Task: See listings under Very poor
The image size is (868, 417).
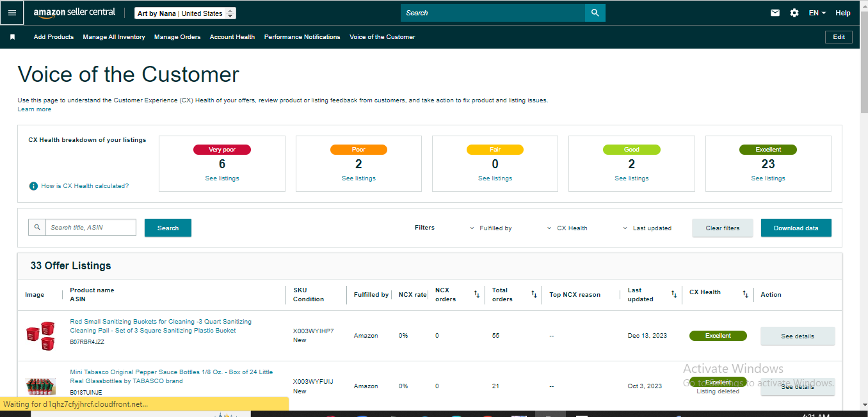Action: [x=222, y=178]
